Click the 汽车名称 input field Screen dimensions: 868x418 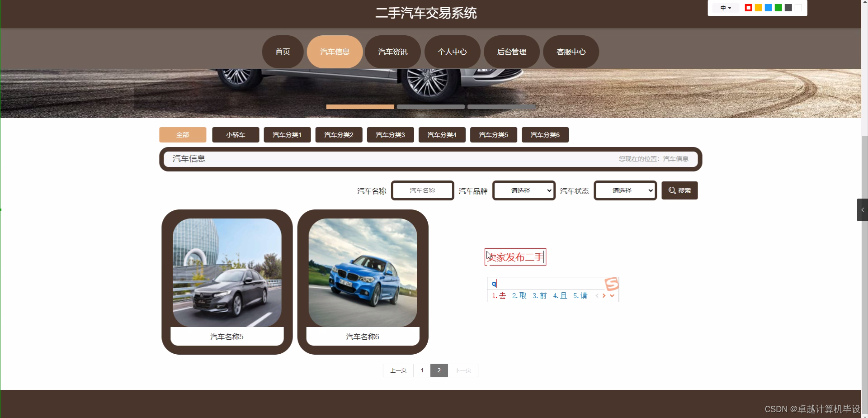[x=422, y=190]
